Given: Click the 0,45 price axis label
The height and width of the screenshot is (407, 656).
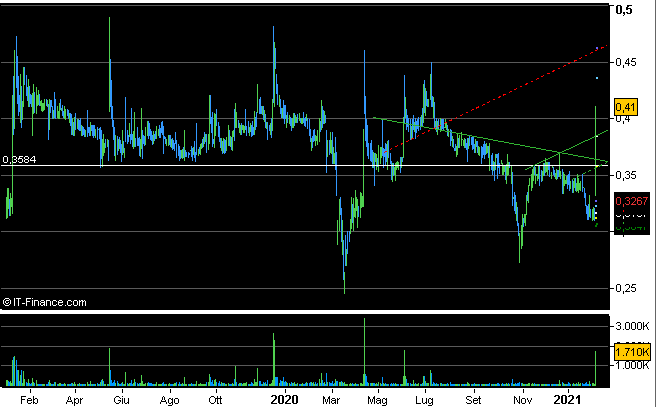Looking at the screenshot, I should pyautogui.click(x=627, y=62).
